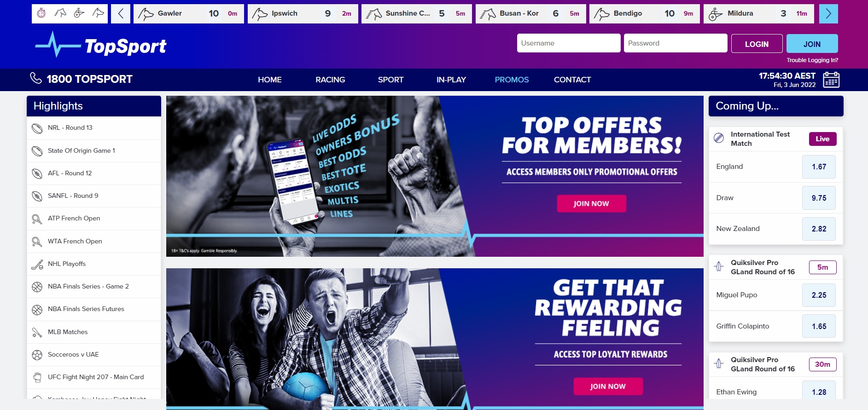868x410 pixels.
Task: Select ATP French Open tennis icon
Action: pyautogui.click(x=37, y=219)
